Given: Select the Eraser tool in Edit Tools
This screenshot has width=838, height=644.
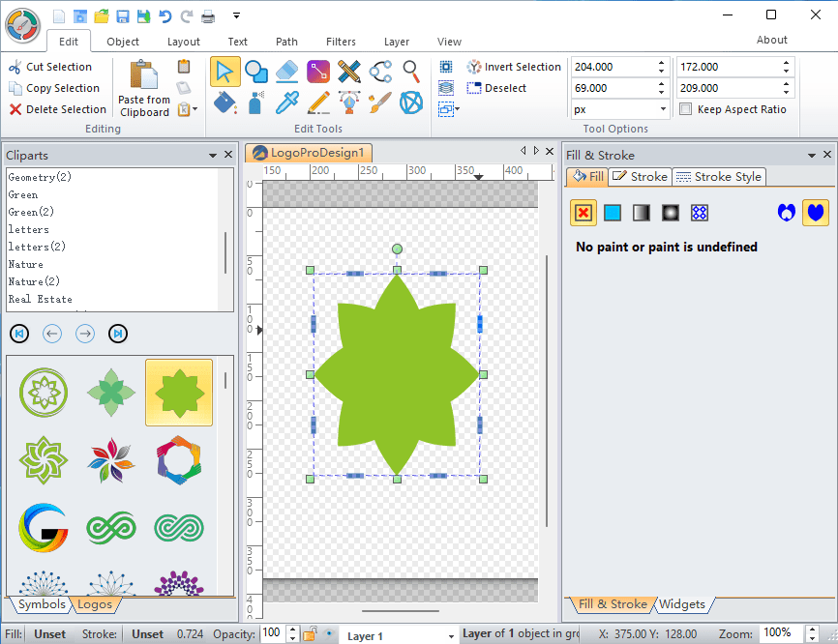Looking at the screenshot, I should [286, 70].
